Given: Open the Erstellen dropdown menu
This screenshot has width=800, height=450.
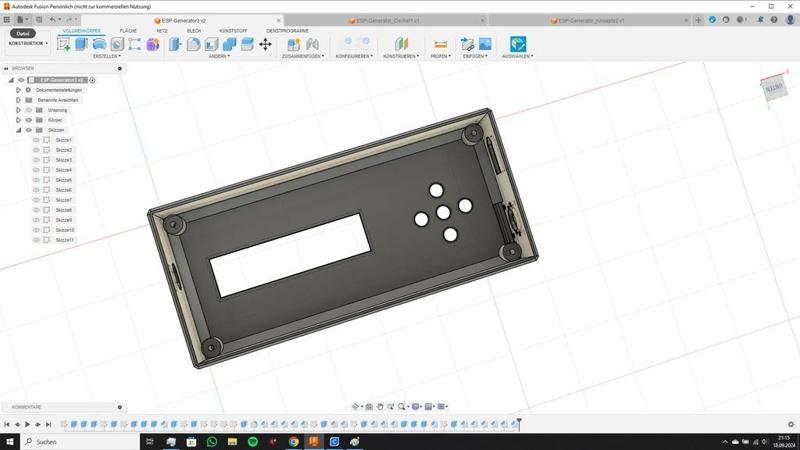Looking at the screenshot, I should click(x=107, y=56).
